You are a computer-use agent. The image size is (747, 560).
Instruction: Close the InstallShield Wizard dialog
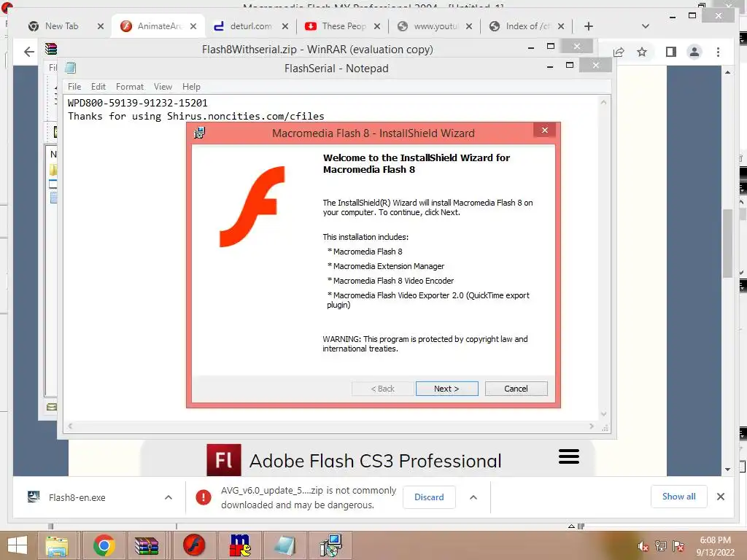[544, 130]
